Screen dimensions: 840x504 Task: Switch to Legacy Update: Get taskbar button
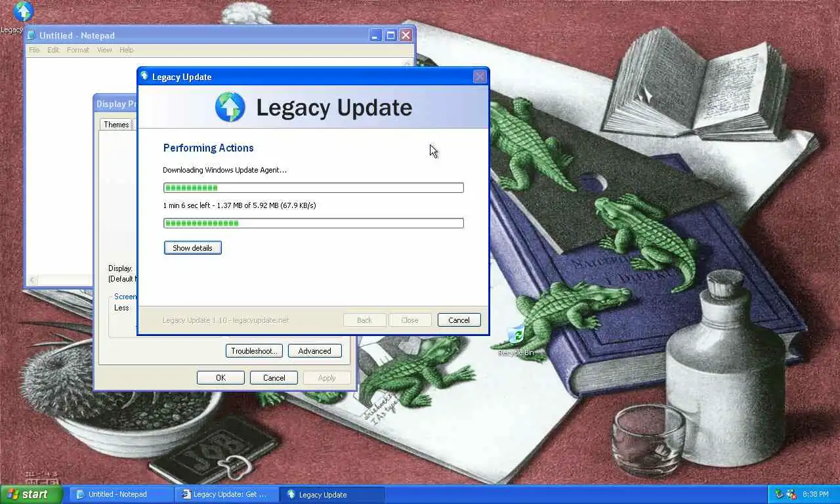(227, 494)
